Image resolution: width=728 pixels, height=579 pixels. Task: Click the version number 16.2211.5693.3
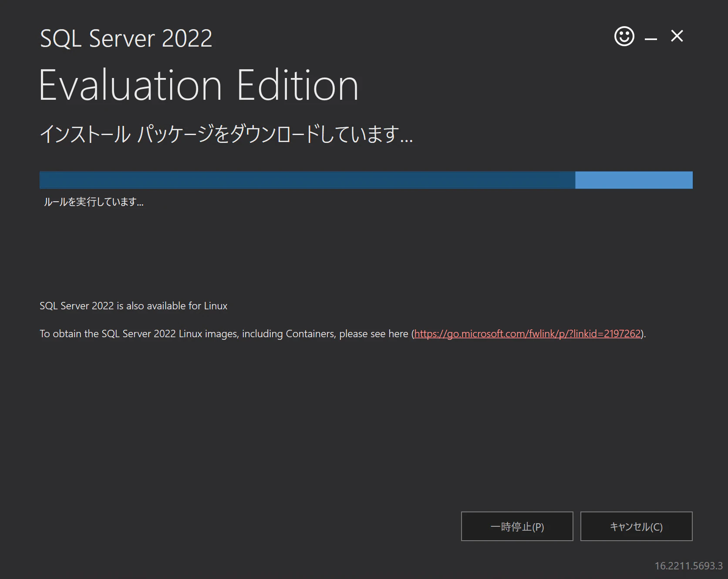point(688,565)
